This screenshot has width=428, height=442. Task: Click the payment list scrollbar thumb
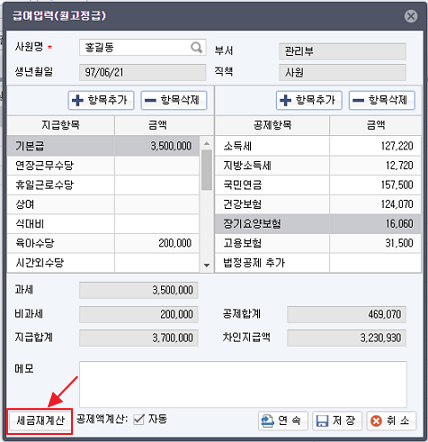[207, 170]
